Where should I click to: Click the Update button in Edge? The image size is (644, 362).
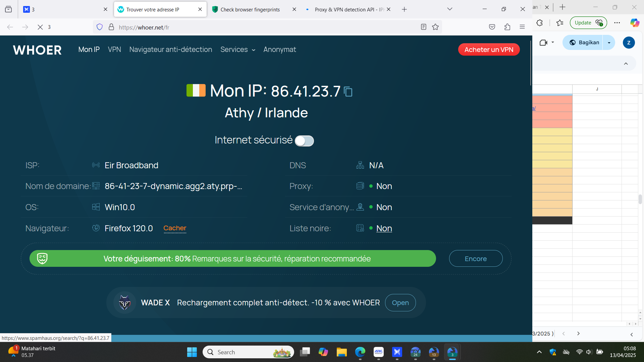pos(588,23)
